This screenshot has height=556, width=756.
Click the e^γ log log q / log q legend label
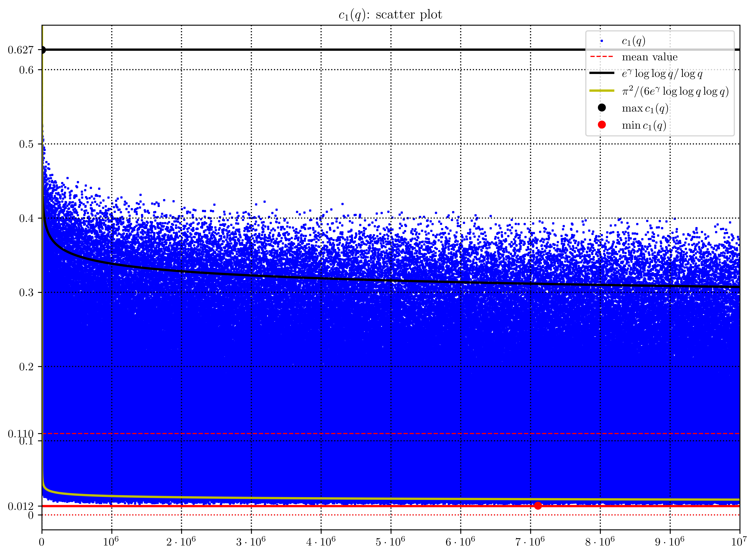pyautogui.click(x=662, y=74)
